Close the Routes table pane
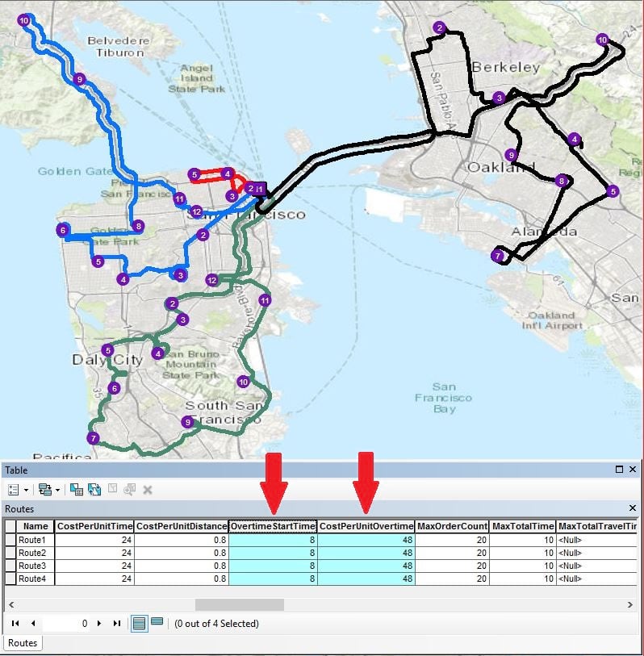Image resolution: width=644 pixels, height=656 pixels. (x=633, y=508)
